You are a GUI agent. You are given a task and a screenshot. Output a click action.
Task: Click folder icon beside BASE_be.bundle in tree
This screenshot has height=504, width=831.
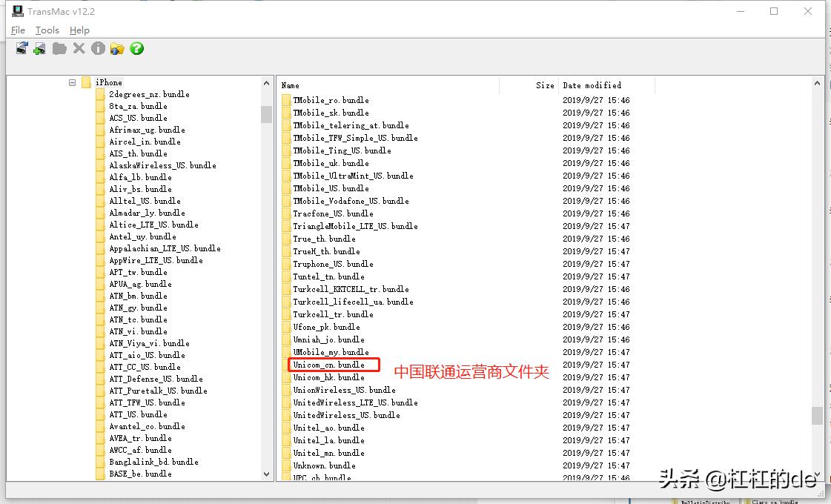point(100,474)
